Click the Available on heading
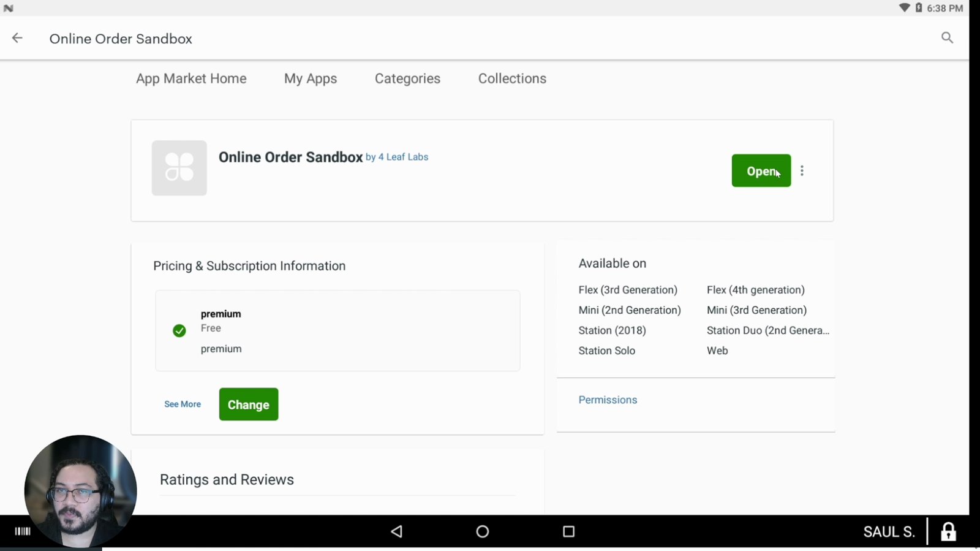The height and width of the screenshot is (551, 980). (612, 264)
